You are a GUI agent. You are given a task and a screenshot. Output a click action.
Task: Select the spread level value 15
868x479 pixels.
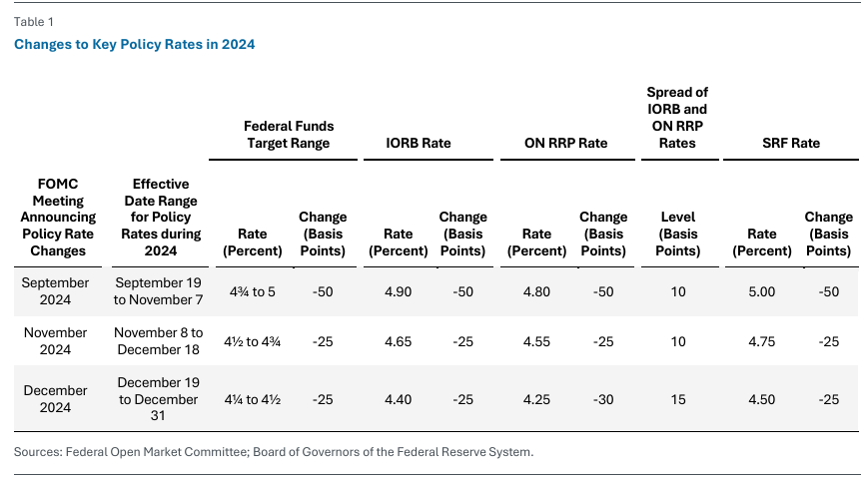(x=678, y=398)
